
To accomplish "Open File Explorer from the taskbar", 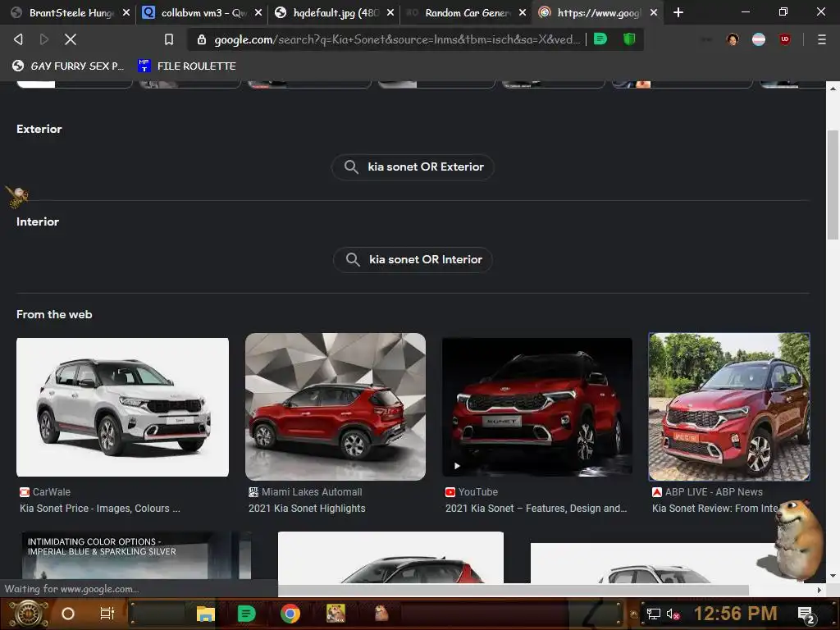I will 205,614.
